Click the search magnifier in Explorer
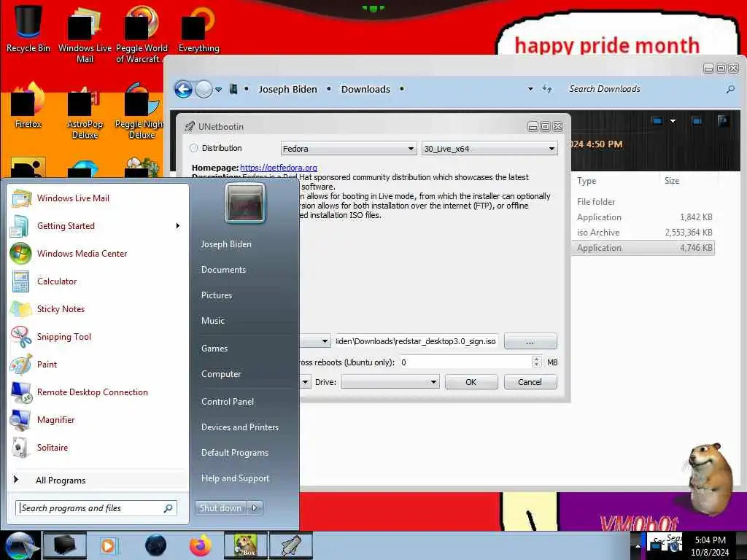This screenshot has width=747, height=560. pyautogui.click(x=729, y=89)
